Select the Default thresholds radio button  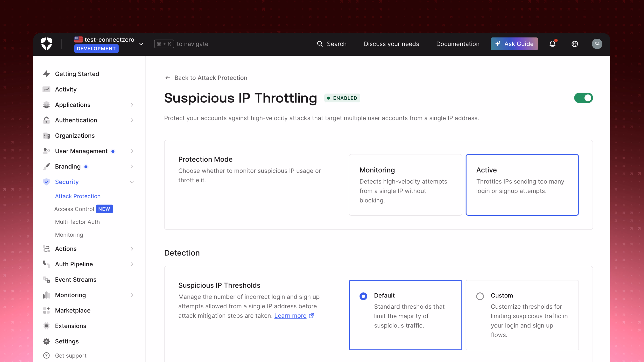click(363, 296)
